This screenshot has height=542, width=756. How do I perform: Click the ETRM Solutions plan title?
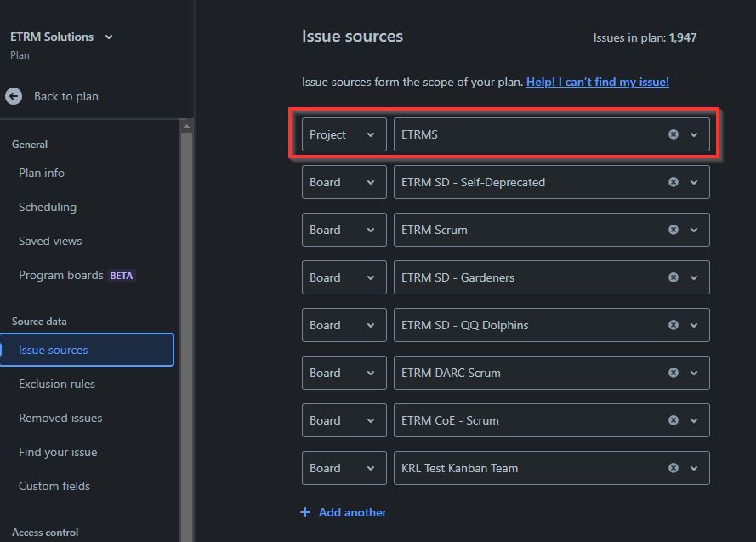(52, 37)
